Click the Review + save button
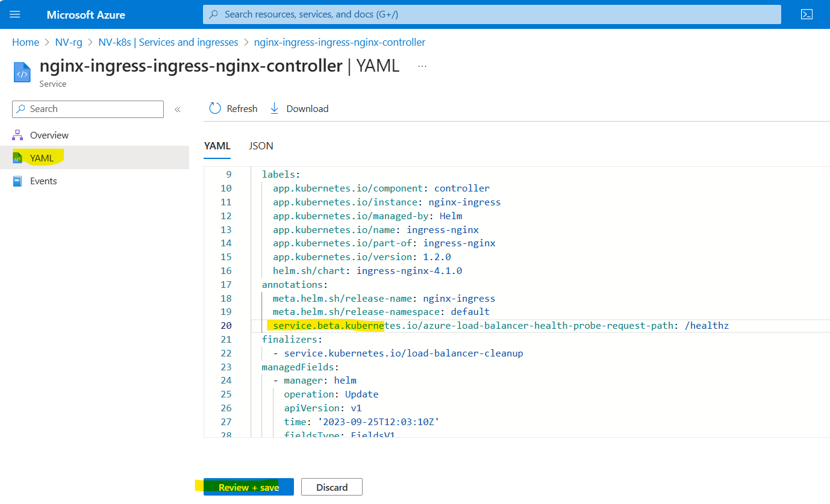 coord(248,487)
